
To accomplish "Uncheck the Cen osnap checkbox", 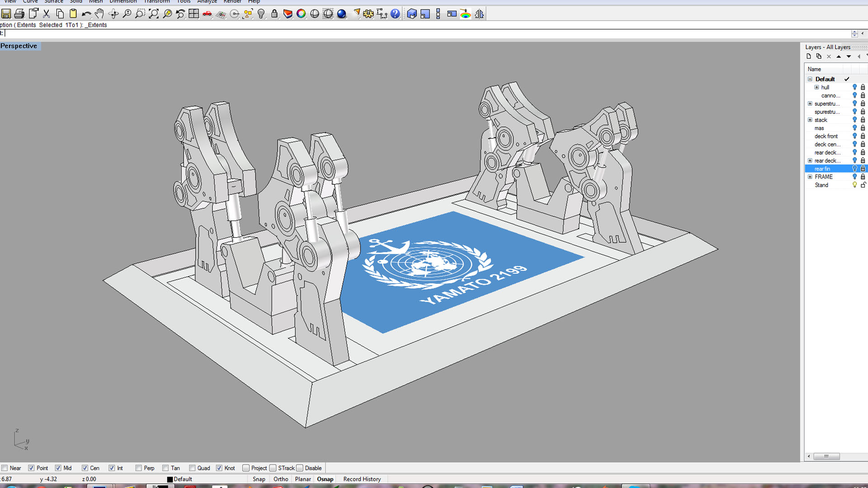I will click(85, 468).
